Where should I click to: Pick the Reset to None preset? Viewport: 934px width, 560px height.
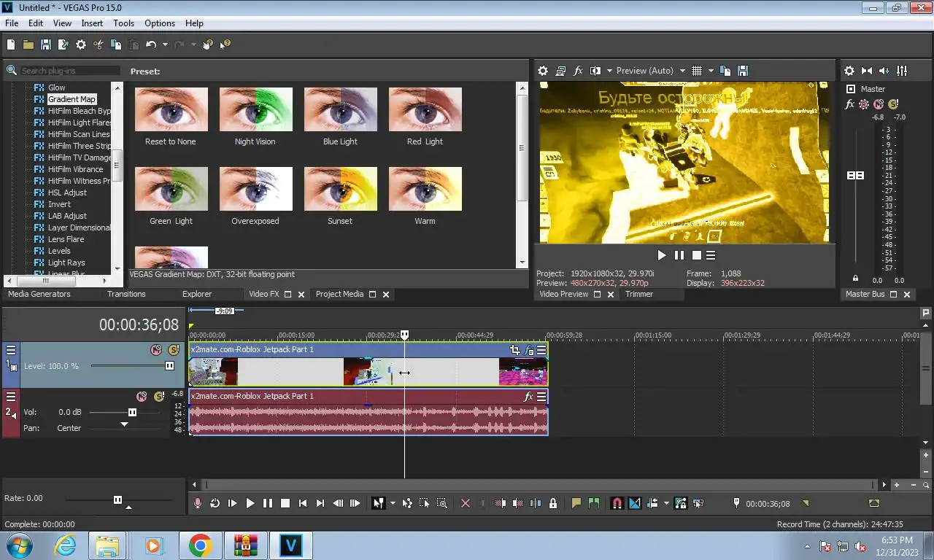(x=171, y=109)
